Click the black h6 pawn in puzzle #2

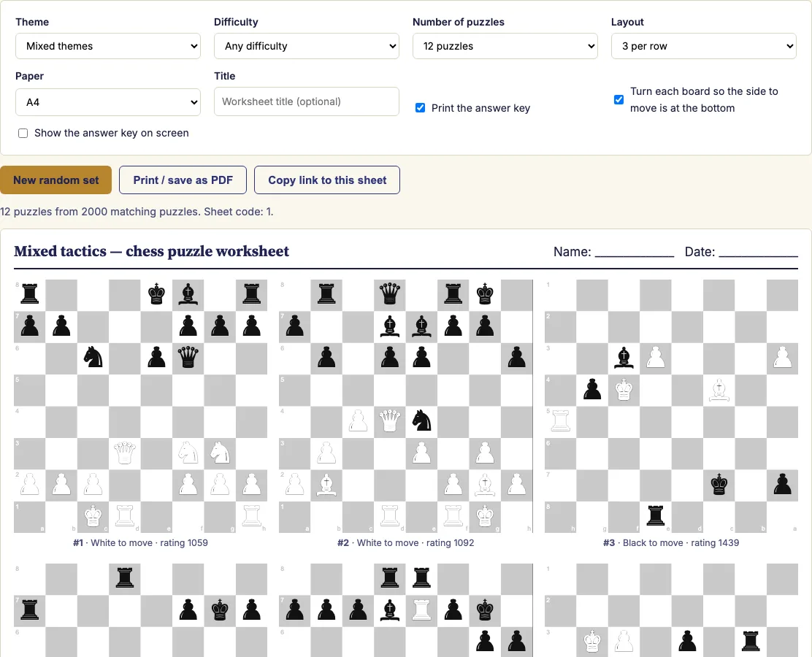(517, 357)
